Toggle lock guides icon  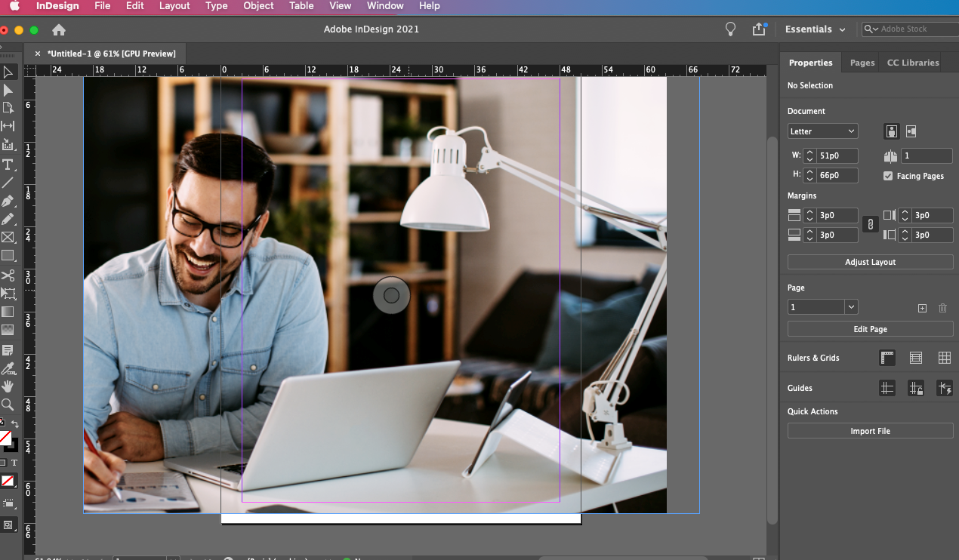916,388
